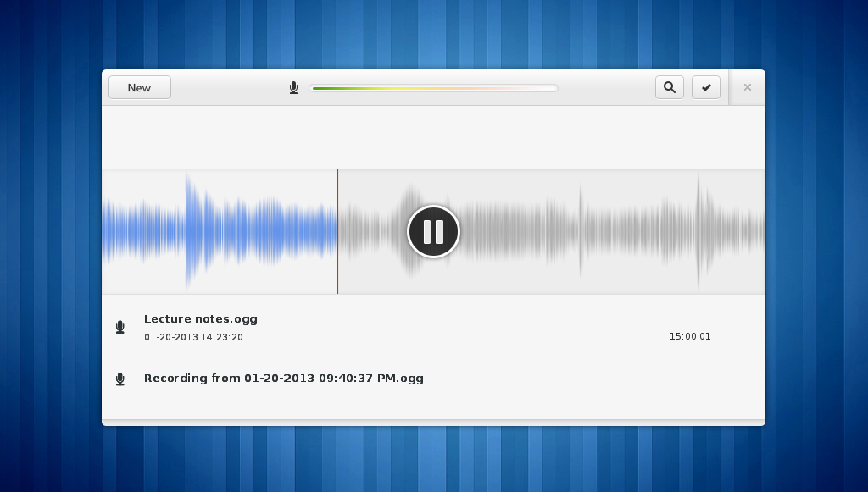Viewport: 868px width, 492px height.
Task: Click the New recording button
Action: click(140, 87)
